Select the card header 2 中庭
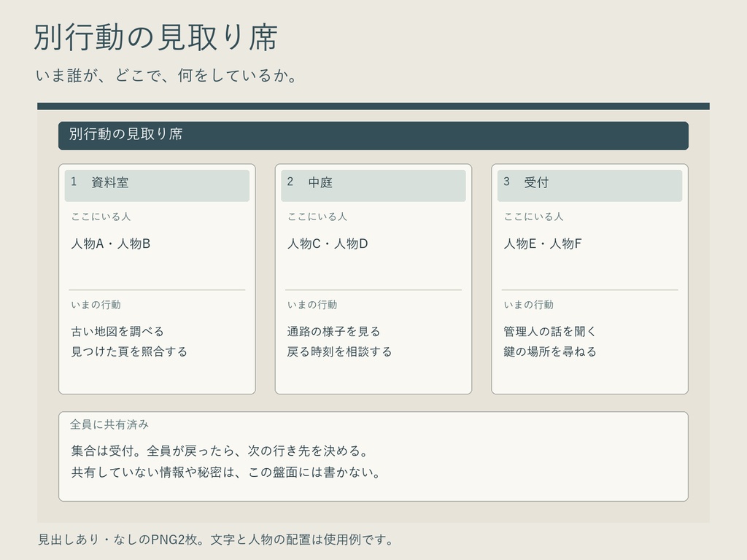 click(x=373, y=186)
